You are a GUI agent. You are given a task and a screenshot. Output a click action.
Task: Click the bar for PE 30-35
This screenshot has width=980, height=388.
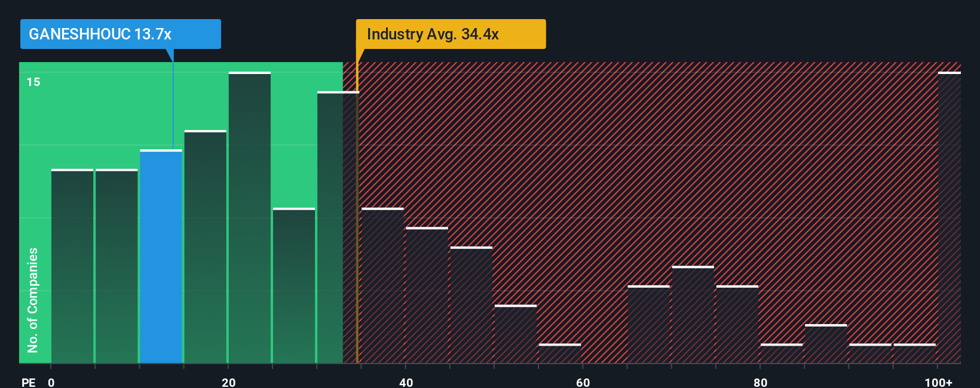coord(338,227)
